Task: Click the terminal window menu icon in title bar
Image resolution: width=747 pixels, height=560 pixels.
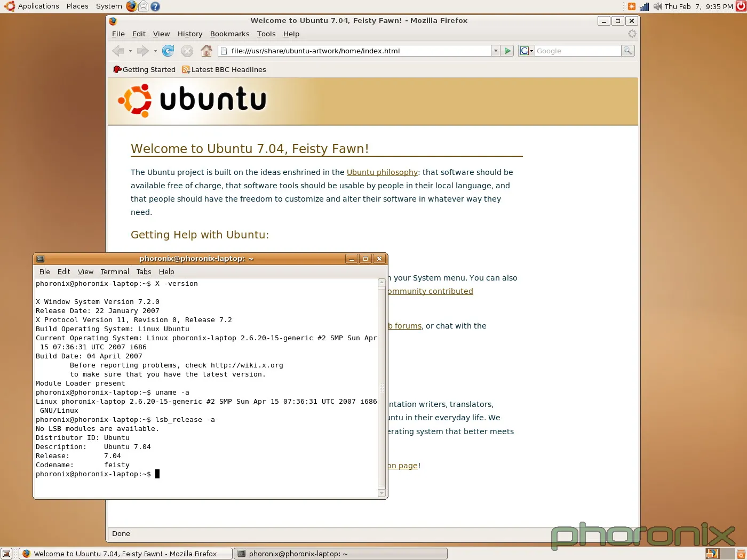Action: [41, 259]
